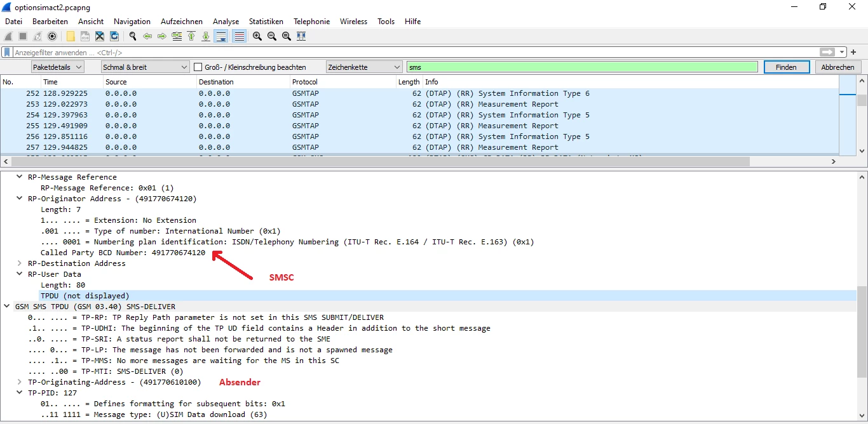Viewport: 868px width, 424px height.
Task: Open the Telephonie menu
Action: point(311,22)
